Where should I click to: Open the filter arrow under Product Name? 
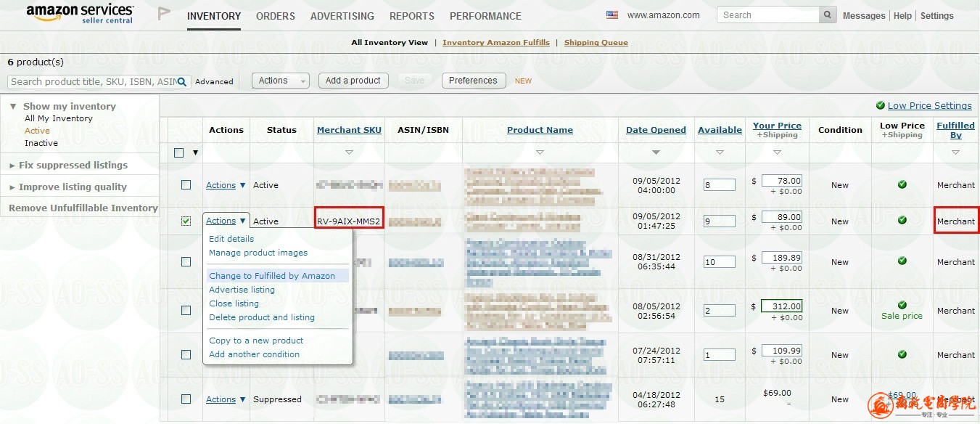coord(540,152)
